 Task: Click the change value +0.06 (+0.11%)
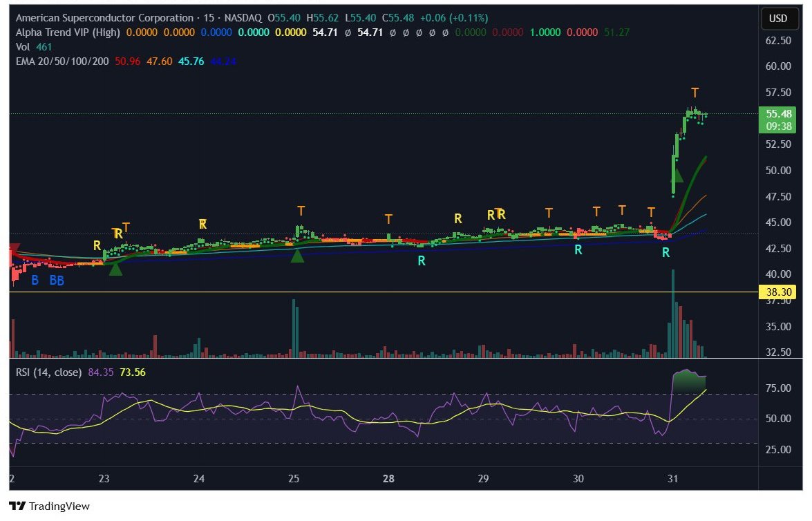coord(453,17)
